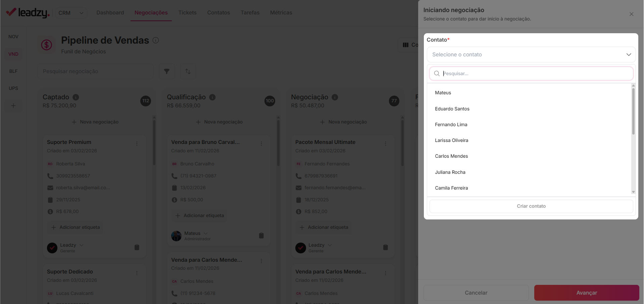Open the filter funnel button
Image resolution: width=644 pixels, height=304 pixels.
point(167,71)
